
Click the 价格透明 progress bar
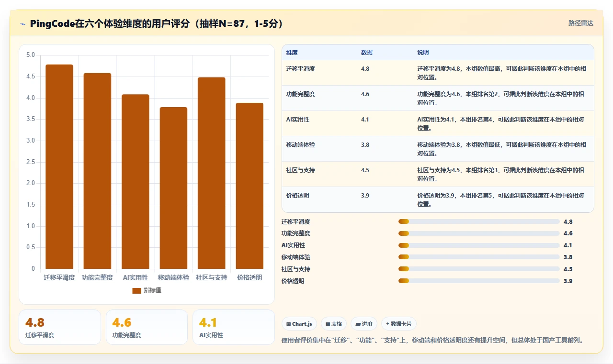pyautogui.click(x=479, y=281)
